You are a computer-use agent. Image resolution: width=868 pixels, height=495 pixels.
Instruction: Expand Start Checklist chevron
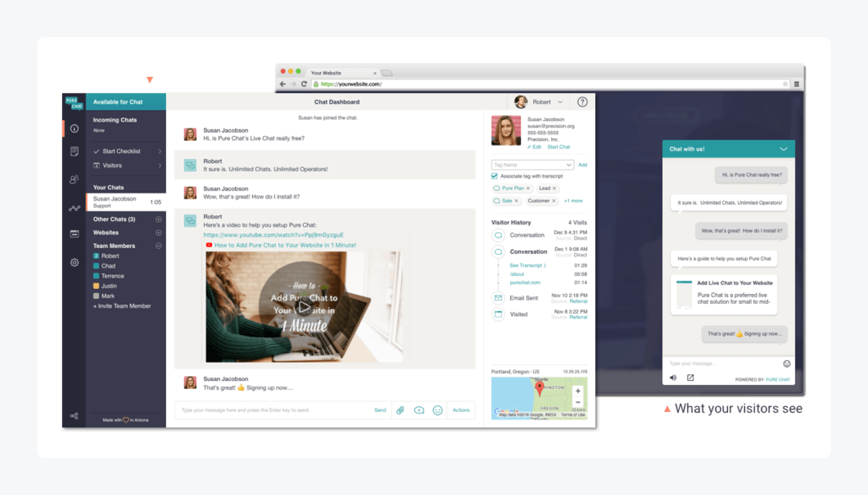159,151
